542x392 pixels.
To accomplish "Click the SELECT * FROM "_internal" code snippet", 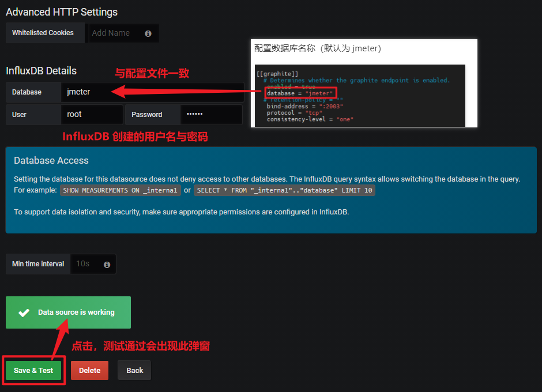I will (284, 190).
